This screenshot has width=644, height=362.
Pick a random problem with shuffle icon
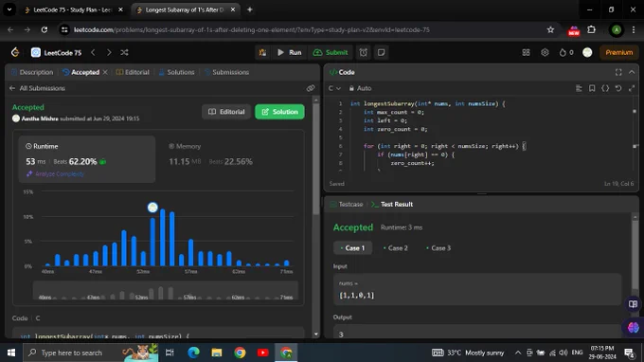tap(124, 52)
